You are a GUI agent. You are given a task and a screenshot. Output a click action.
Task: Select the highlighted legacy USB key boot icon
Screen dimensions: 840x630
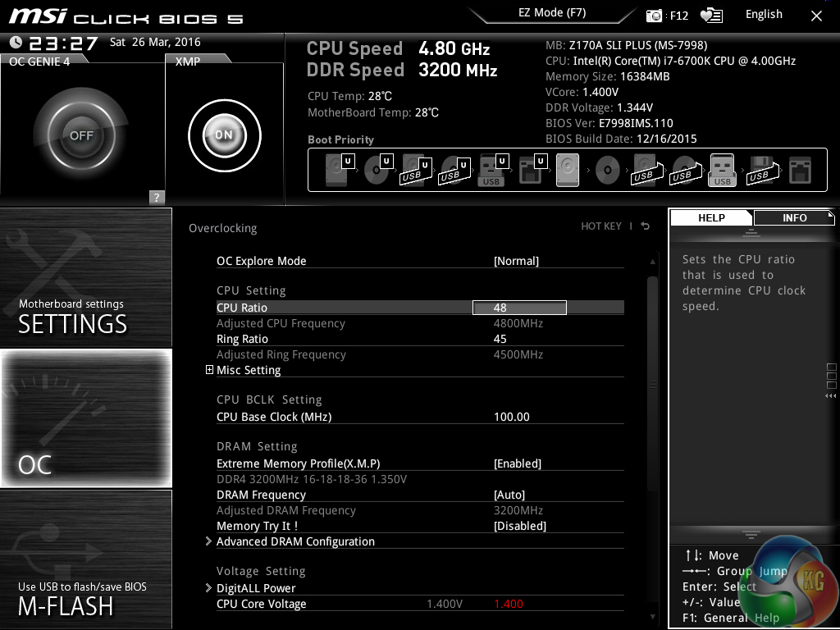[723, 170]
